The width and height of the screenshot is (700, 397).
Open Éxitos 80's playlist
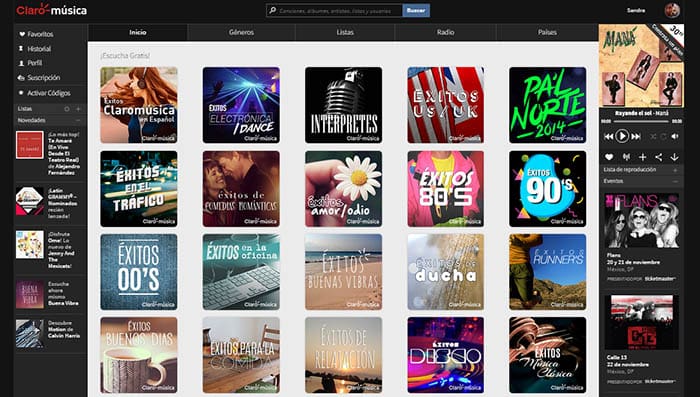(446, 189)
